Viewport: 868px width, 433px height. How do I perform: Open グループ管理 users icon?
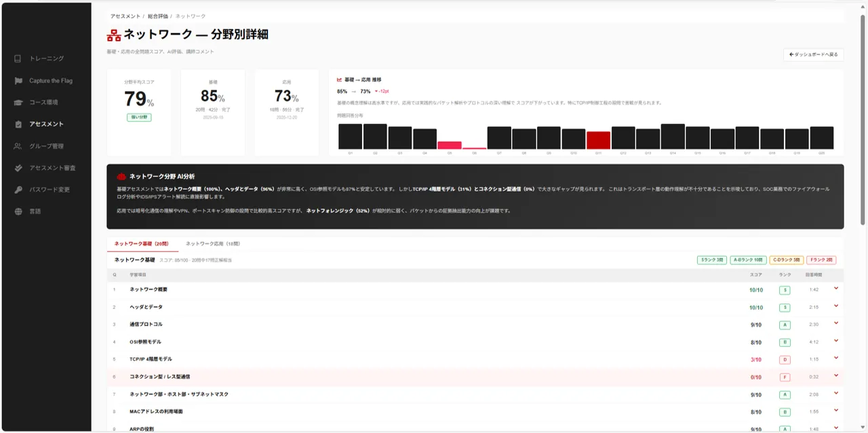(18, 146)
